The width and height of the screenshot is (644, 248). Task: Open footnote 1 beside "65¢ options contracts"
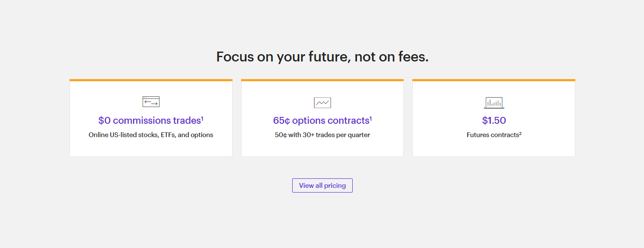pyautogui.click(x=371, y=118)
